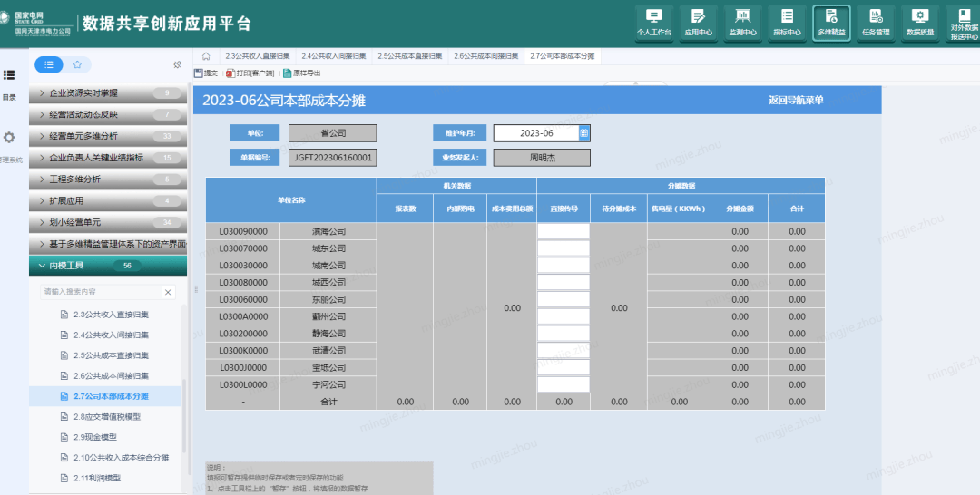This screenshot has height=495, width=980.
Task: Expand the 扩展应用 section
Action: [107, 200]
